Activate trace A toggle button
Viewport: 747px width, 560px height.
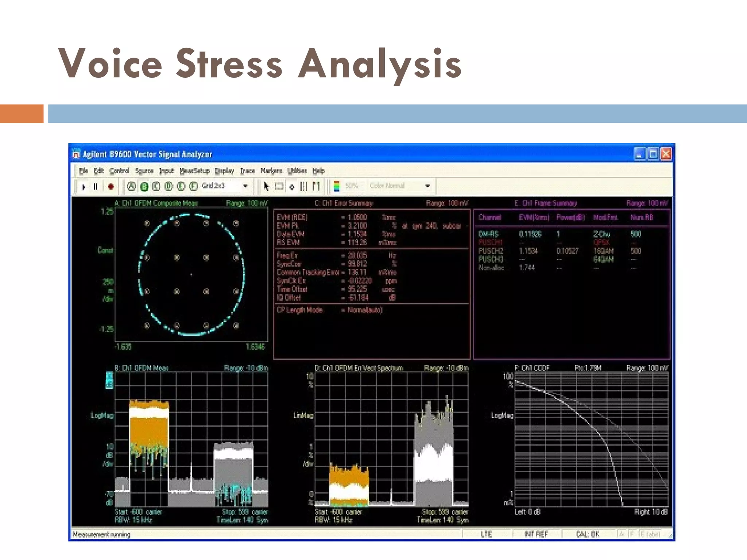(x=131, y=187)
